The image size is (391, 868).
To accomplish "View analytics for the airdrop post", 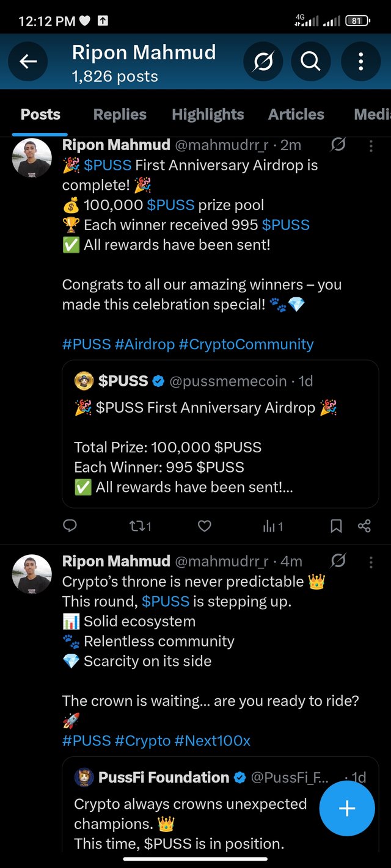I will [x=272, y=526].
